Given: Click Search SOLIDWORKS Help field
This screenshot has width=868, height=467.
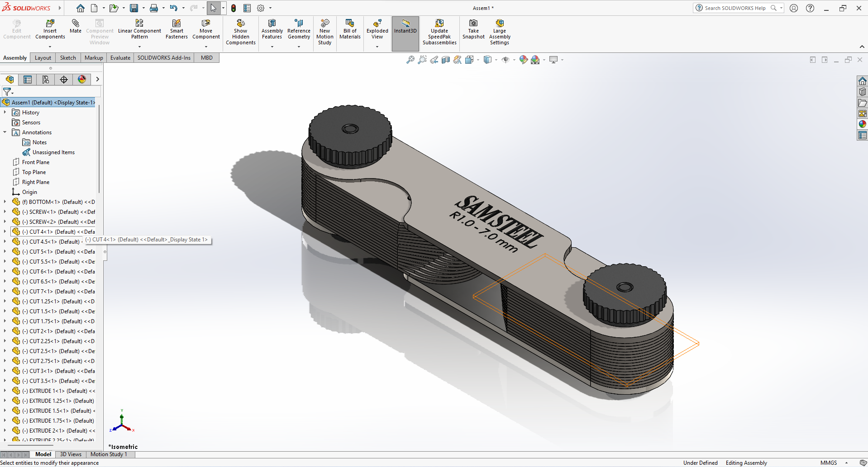Looking at the screenshot, I should coord(735,8).
